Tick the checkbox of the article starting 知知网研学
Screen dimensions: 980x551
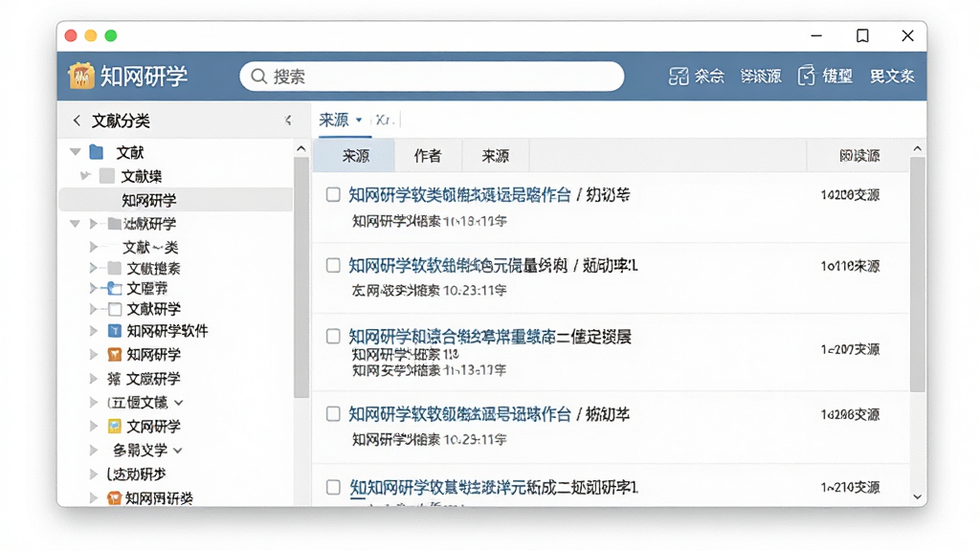coord(333,487)
